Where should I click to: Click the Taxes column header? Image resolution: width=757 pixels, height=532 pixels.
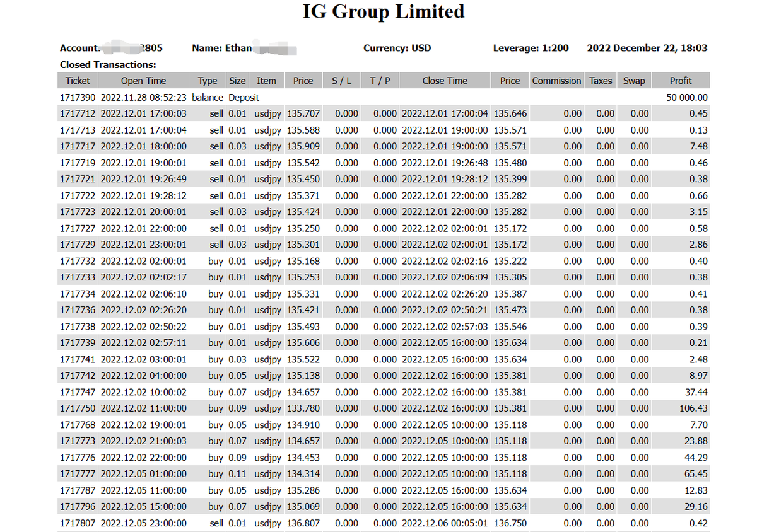click(601, 81)
